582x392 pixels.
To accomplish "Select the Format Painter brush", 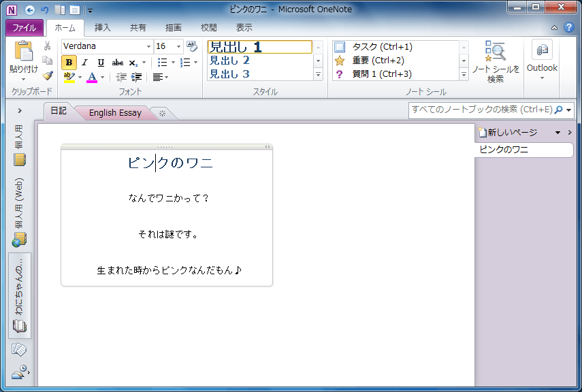I will point(48,76).
